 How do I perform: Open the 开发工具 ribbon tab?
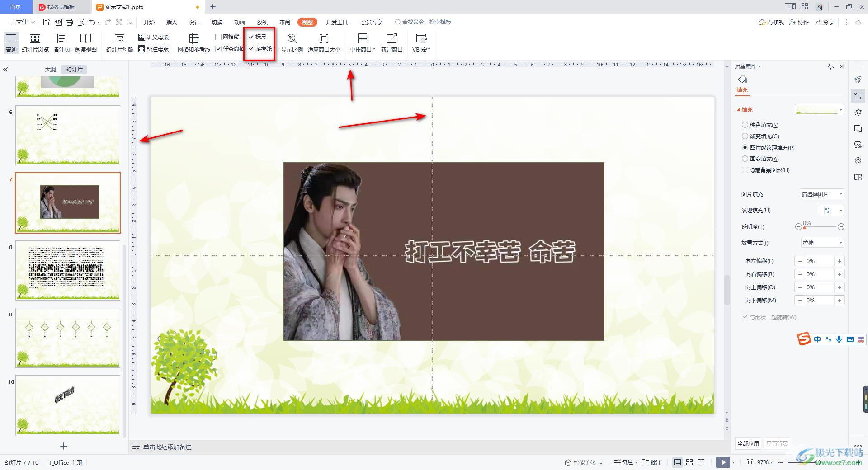337,22
